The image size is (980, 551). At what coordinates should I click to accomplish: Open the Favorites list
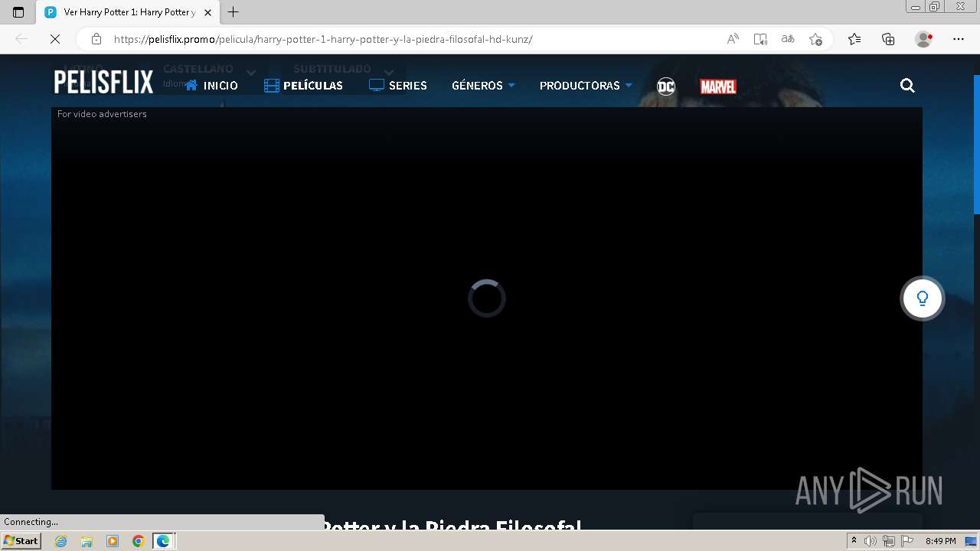(854, 39)
